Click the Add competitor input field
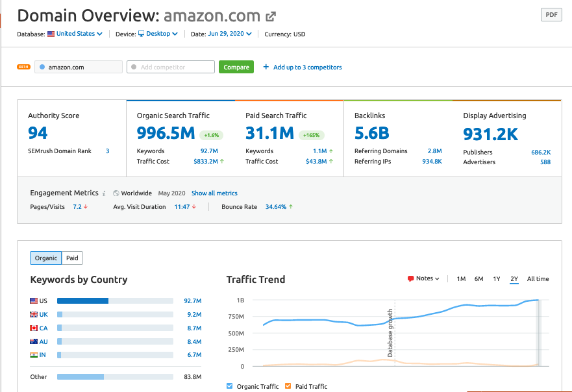Viewport: 572px width, 392px height. (x=171, y=67)
